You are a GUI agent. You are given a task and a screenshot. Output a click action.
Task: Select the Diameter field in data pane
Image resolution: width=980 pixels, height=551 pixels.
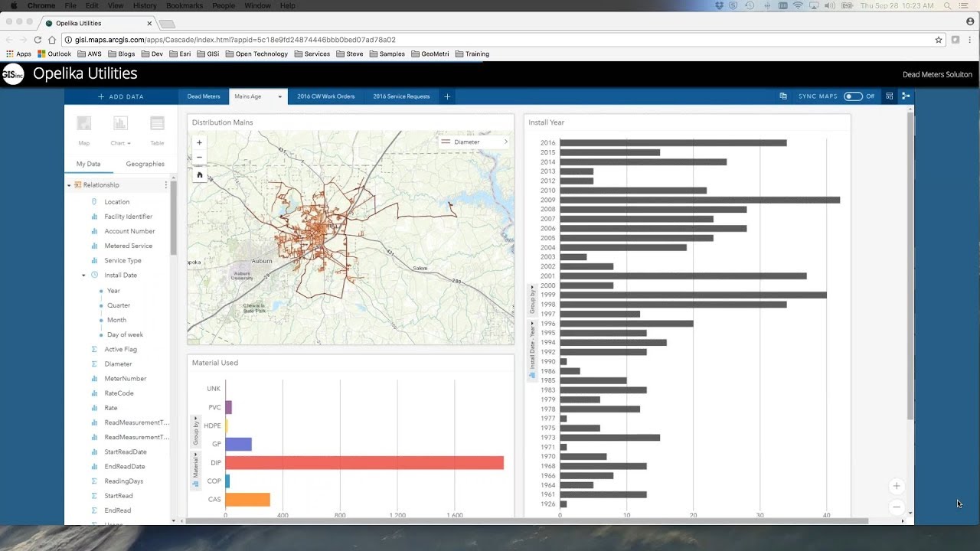tap(118, 364)
